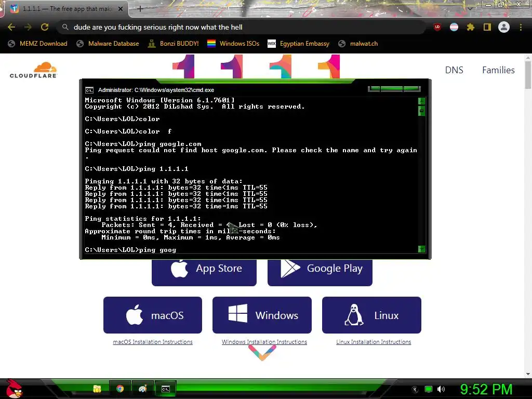The width and height of the screenshot is (532, 399).
Task: Download the Linux version
Action: [x=371, y=315]
